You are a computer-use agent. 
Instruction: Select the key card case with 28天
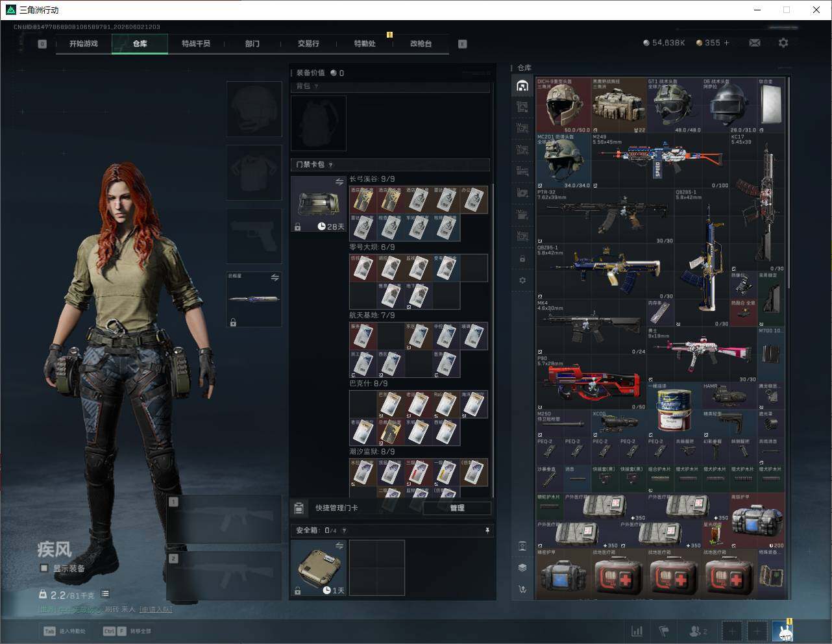point(318,204)
